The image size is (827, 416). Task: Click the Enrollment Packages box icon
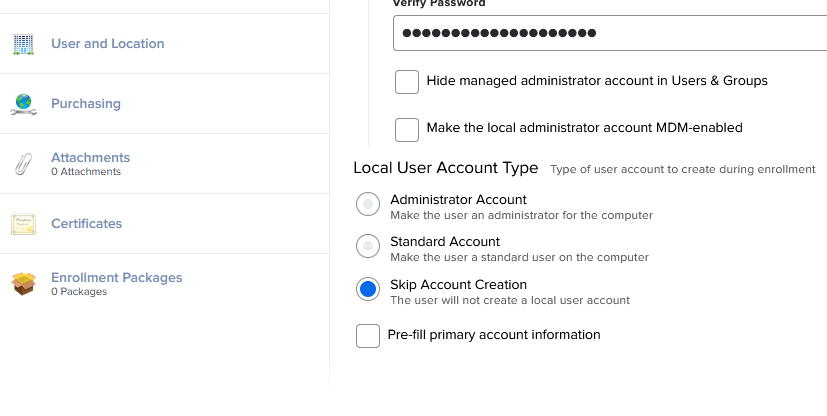click(23, 284)
